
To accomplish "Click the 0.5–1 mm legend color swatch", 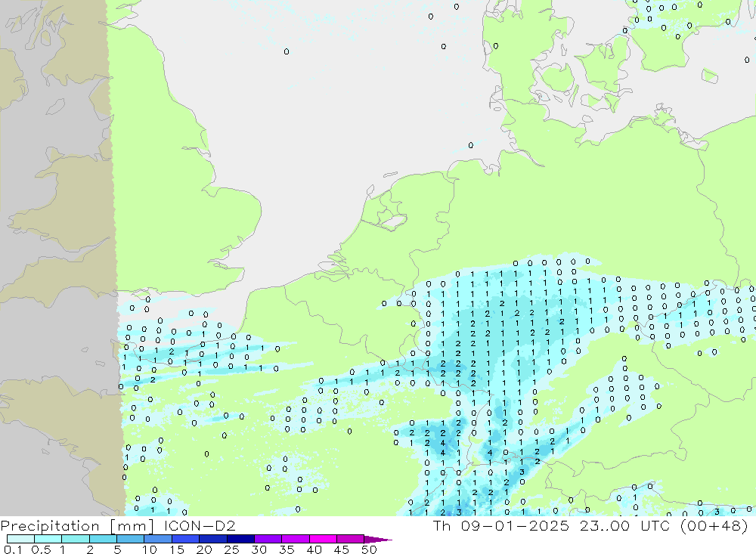I will [x=48, y=539].
